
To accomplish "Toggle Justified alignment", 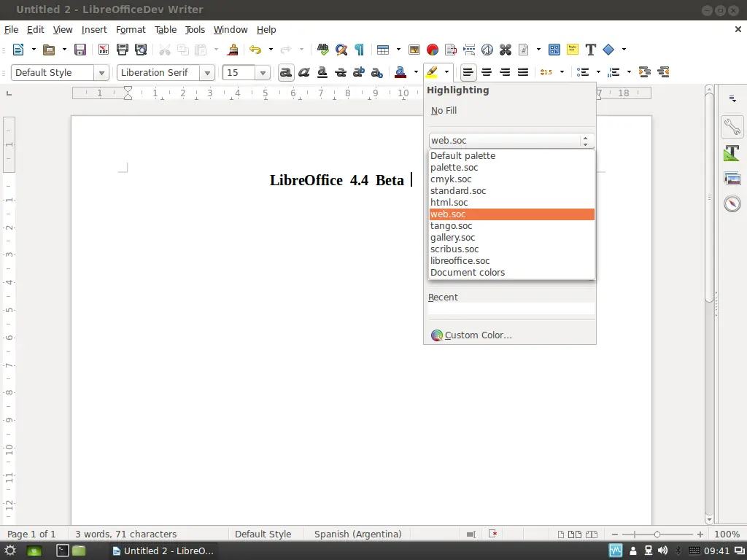I will pos(523,72).
